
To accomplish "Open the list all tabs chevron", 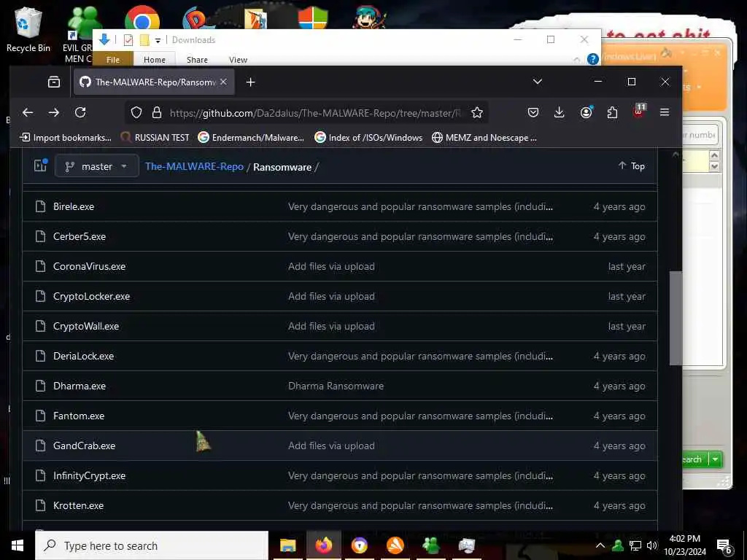I will tap(538, 82).
